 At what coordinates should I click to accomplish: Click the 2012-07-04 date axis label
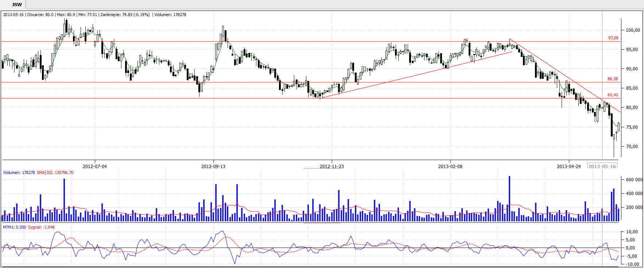point(95,166)
